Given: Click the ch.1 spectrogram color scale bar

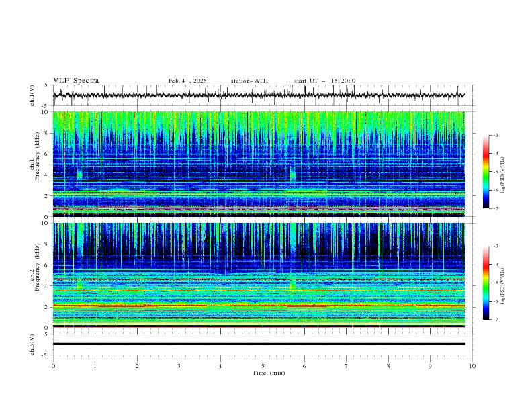Looking at the screenshot, I should [x=486, y=172].
